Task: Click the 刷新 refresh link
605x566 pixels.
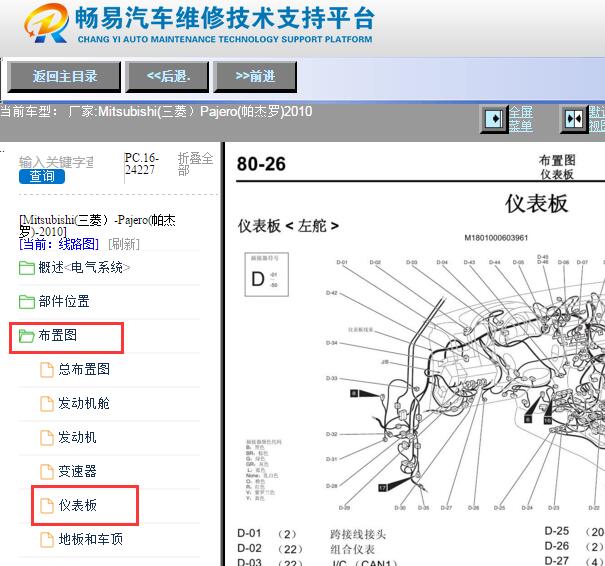Action: pyautogui.click(x=124, y=244)
